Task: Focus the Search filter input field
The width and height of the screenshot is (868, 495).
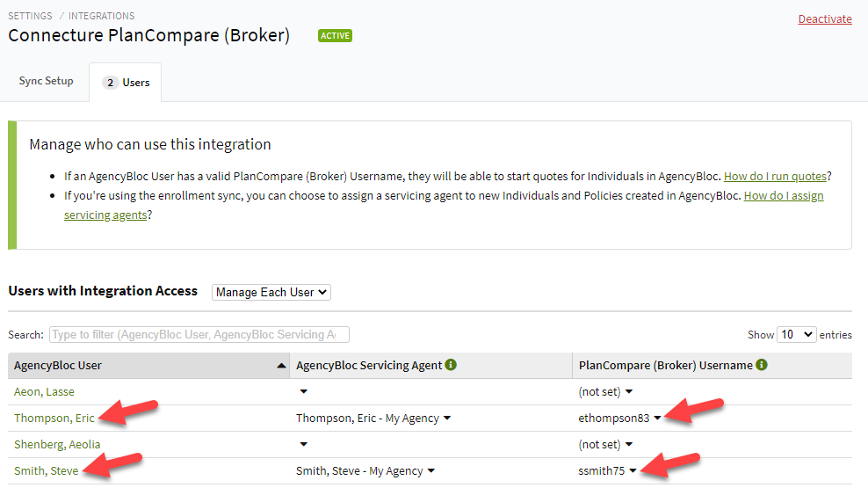Action: 199,334
